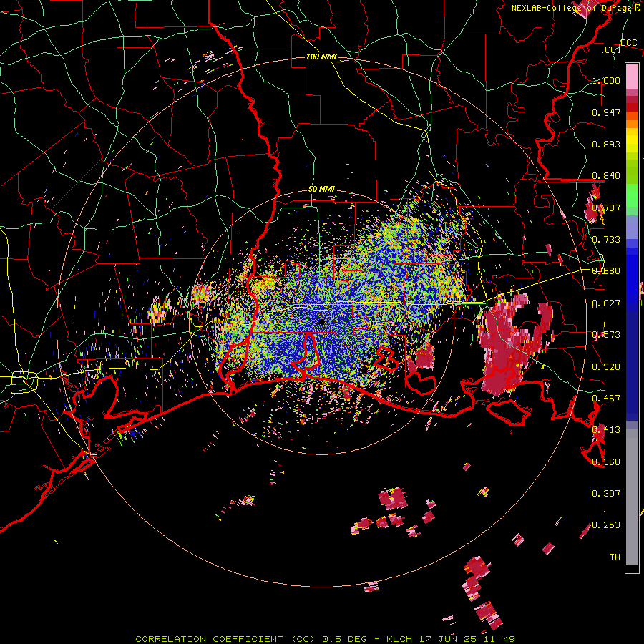644x644 pixels.
Task: Click the [CC] unit label above color bar
Action: point(610,49)
